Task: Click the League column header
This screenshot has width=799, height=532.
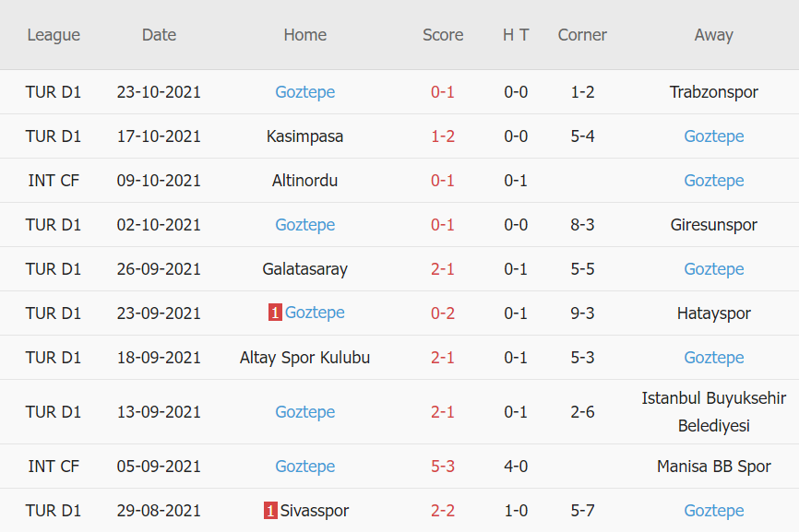Action: click(54, 35)
